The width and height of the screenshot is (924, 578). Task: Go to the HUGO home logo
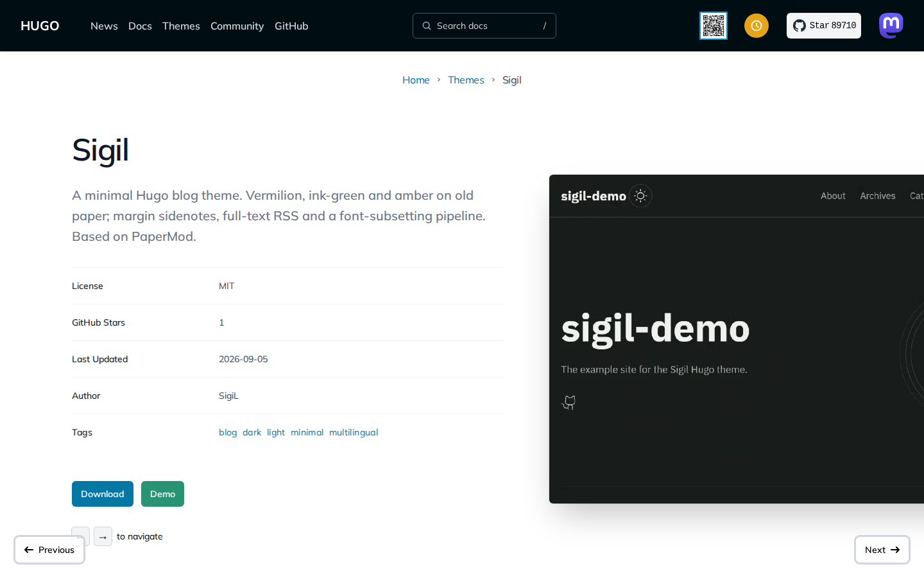(40, 26)
